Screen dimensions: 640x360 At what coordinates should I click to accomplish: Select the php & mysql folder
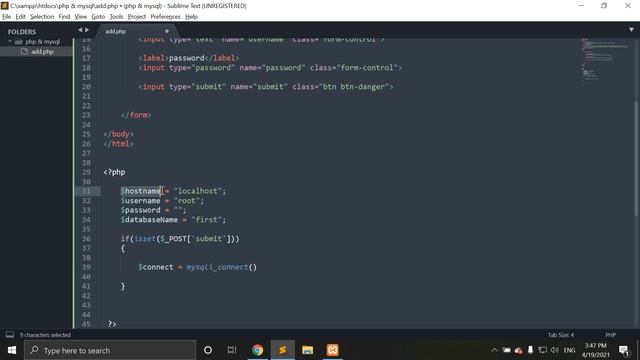42,42
